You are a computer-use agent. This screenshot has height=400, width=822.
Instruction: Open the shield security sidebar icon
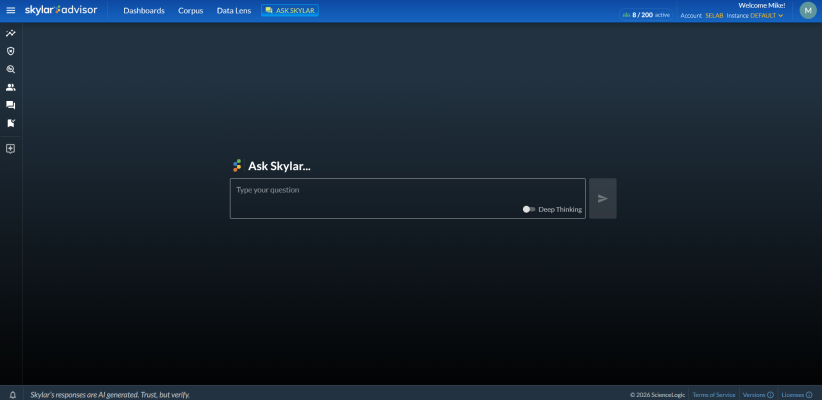point(10,51)
